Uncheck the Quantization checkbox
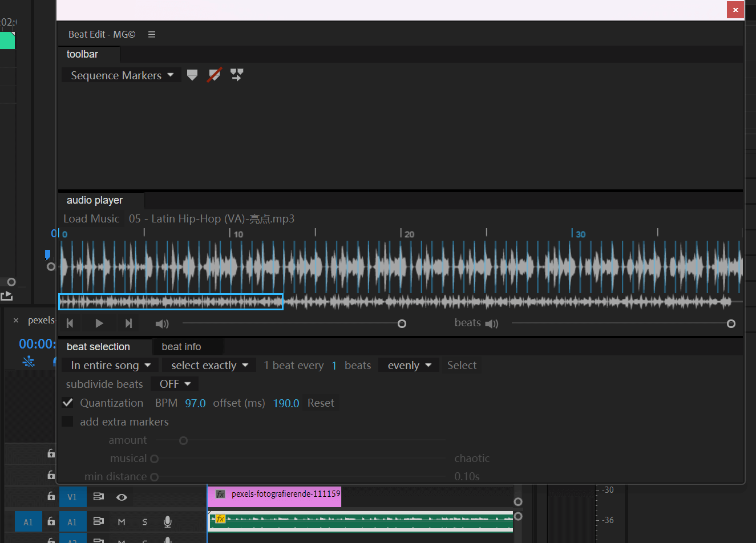This screenshot has height=543, width=756. click(67, 403)
